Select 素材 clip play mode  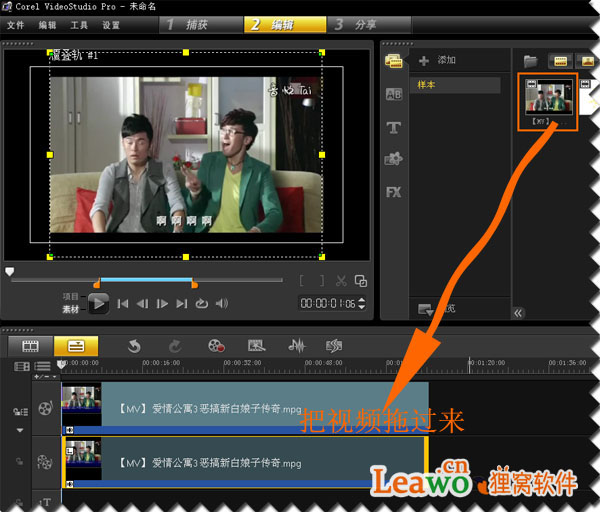pos(71,309)
